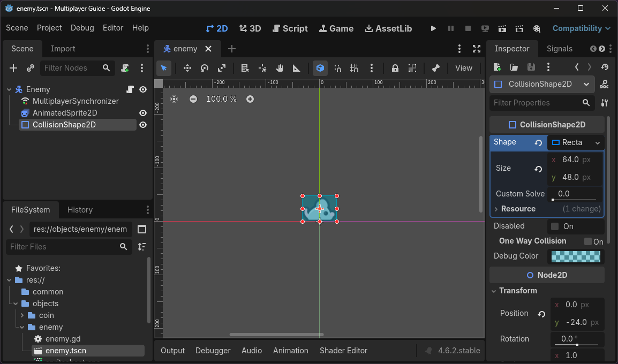Open the AssetLib workspace
This screenshot has height=364, width=618.
[x=388, y=28]
